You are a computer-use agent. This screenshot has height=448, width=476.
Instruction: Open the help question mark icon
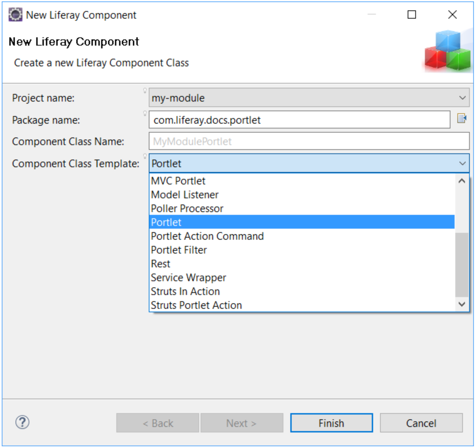pos(22,422)
